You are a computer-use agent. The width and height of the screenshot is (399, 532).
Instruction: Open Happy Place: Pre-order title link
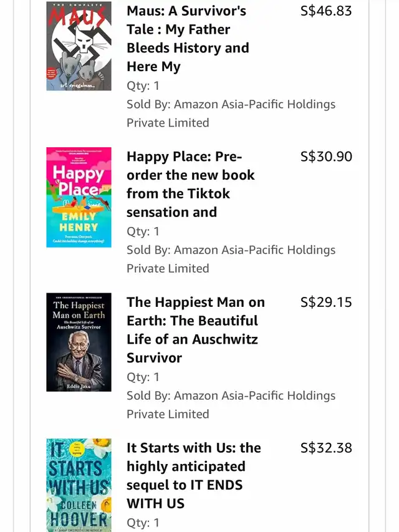click(x=190, y=184)
